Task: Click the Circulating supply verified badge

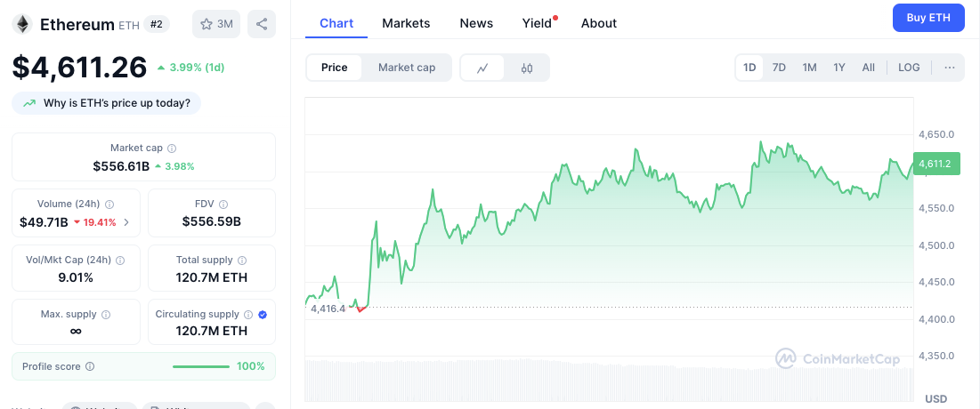Action: [263, 315]
